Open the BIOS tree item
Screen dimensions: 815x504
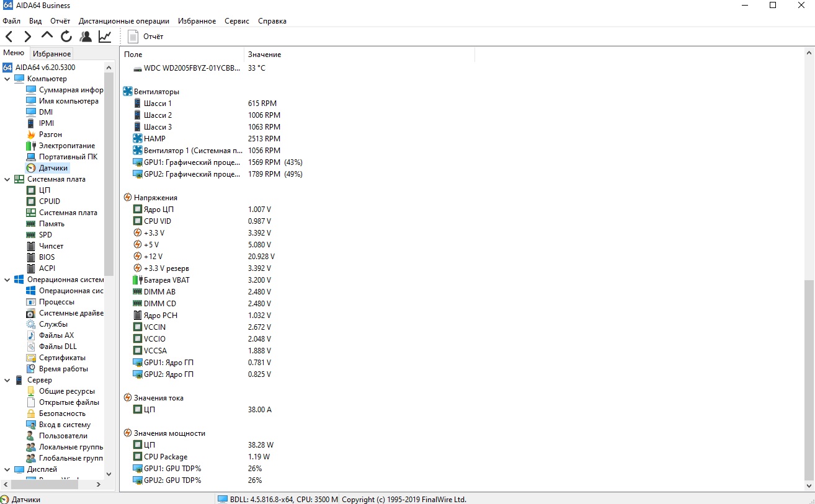click(47, 257)
